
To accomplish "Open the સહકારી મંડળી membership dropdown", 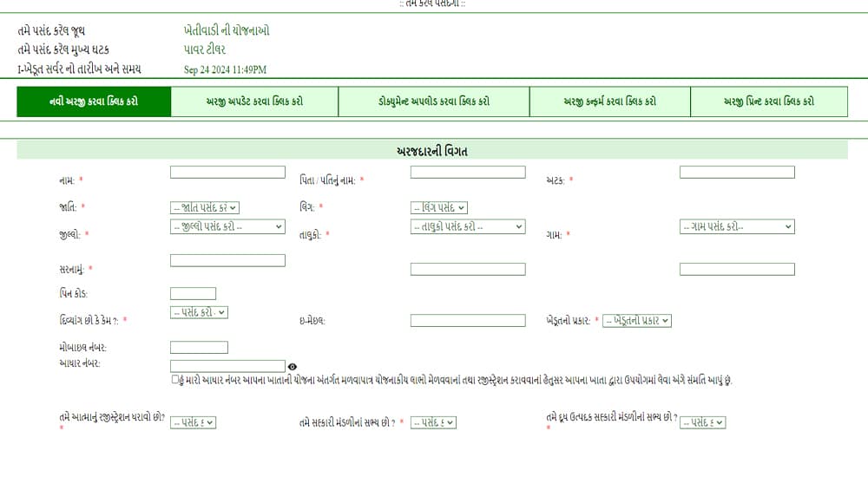I will 433,422.
